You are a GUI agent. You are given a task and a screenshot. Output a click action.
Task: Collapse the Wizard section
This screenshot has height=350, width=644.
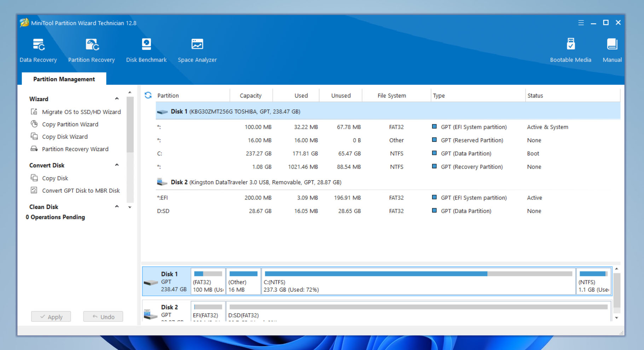pos(117,99)
